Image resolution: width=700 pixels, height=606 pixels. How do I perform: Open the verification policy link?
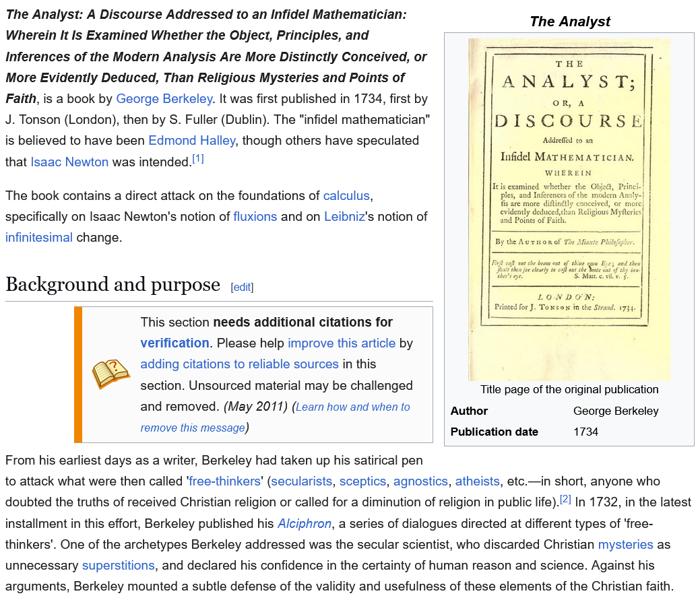pos(174,343)
